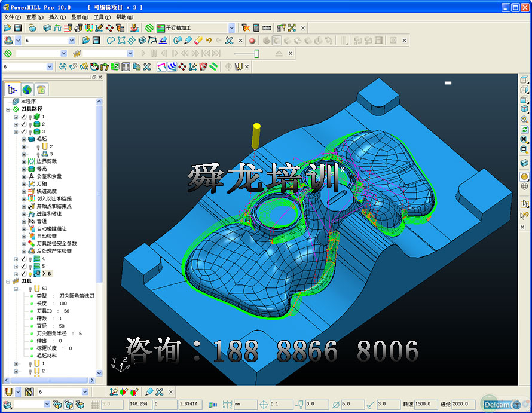
Task: Click the block (毛坯) tool icon in main toolbar
Action: tap(47, 28)
